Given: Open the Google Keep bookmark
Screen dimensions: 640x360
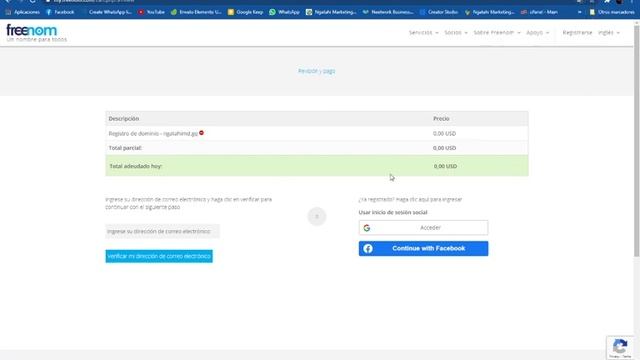Looking at the screenshot, I should 245,12.
